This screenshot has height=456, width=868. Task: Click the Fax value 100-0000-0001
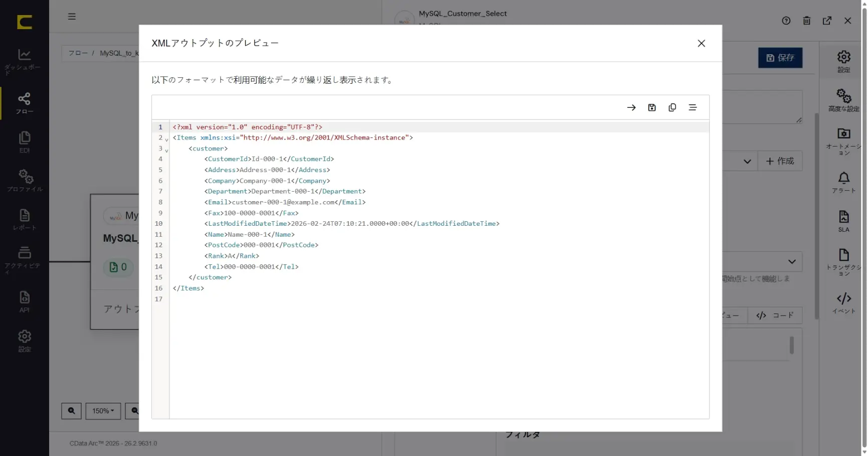pos(249,213)
